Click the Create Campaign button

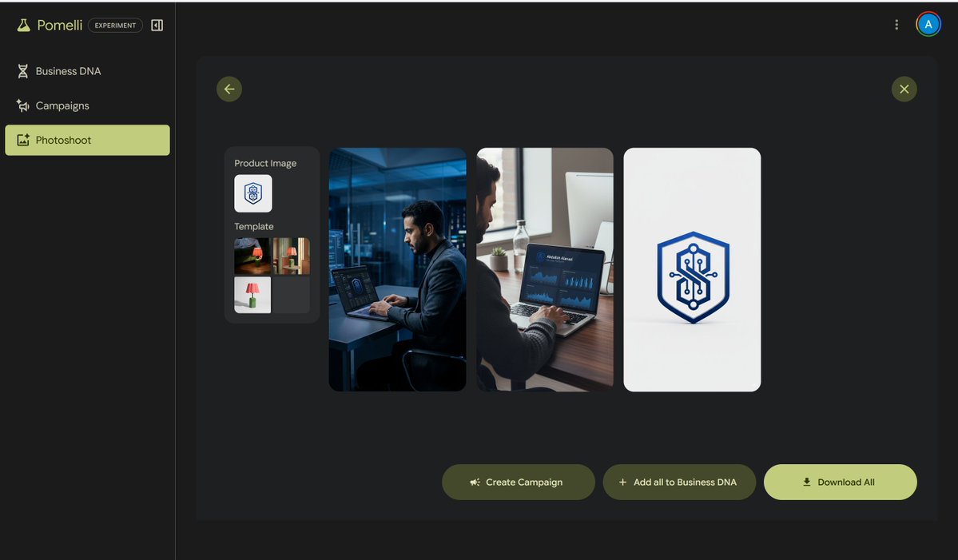(x=518, y=482)
